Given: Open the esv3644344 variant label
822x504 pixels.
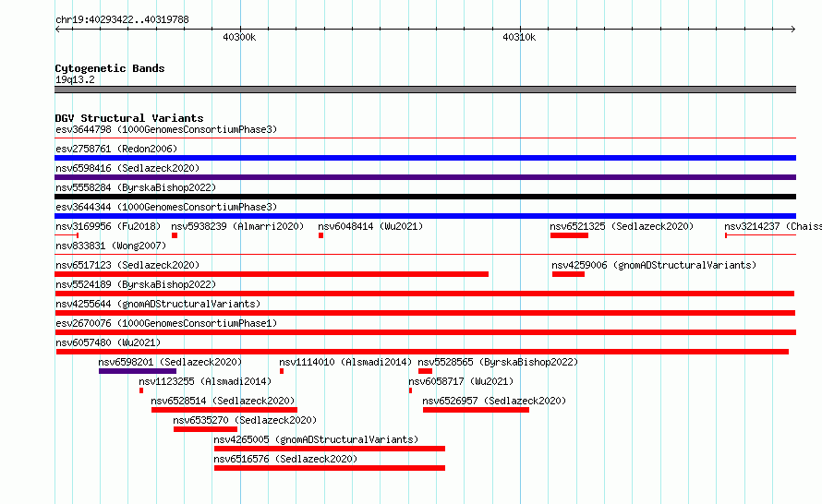Looking at the screenshot, I should pos(166,207).
